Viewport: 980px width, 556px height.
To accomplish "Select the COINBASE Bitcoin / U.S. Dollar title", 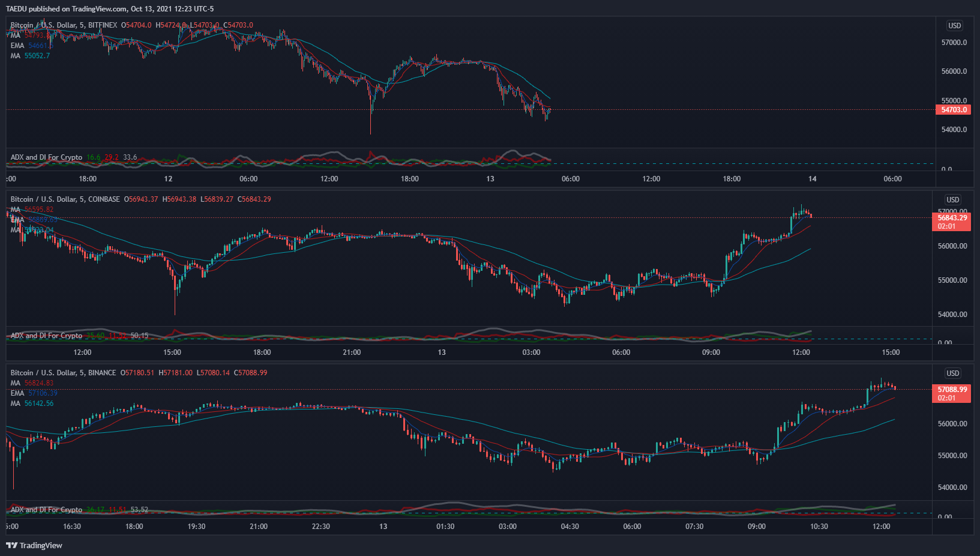I will [65, 199].
